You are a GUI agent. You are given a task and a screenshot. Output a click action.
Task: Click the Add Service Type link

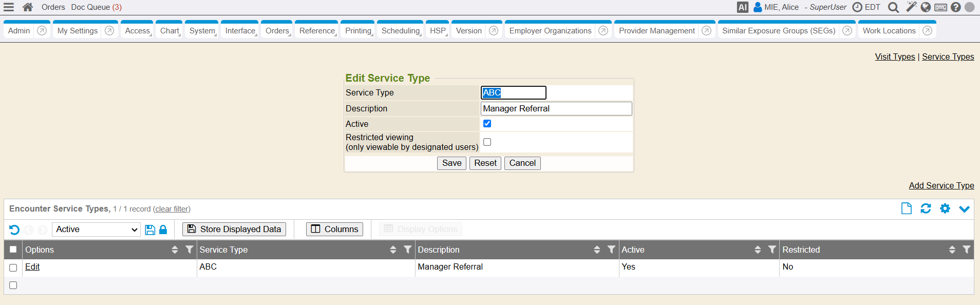(941, 185)
